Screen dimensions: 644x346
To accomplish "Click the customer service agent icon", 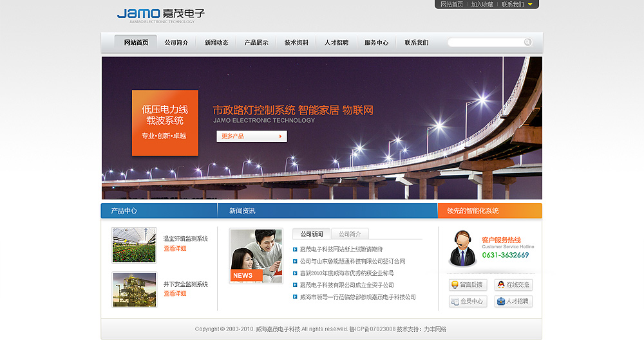I will click(462, 248).
